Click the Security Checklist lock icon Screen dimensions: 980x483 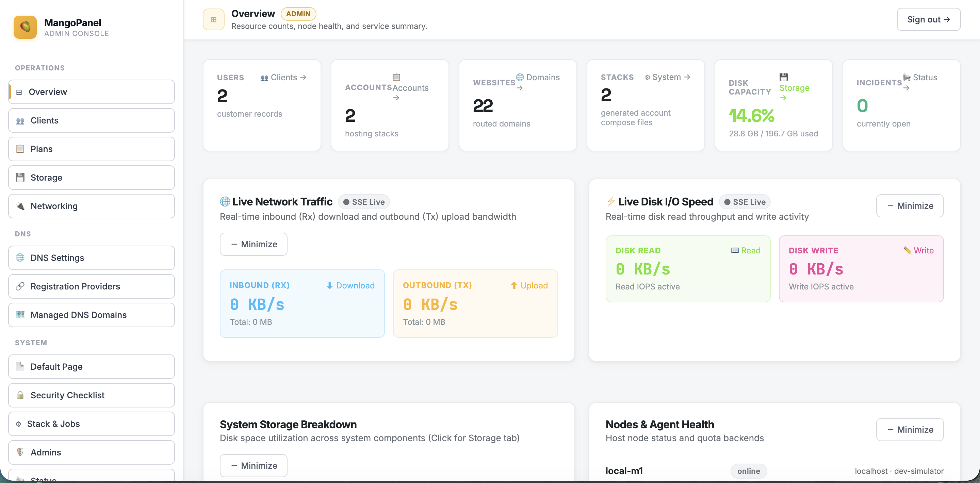(x=20, y=395)
